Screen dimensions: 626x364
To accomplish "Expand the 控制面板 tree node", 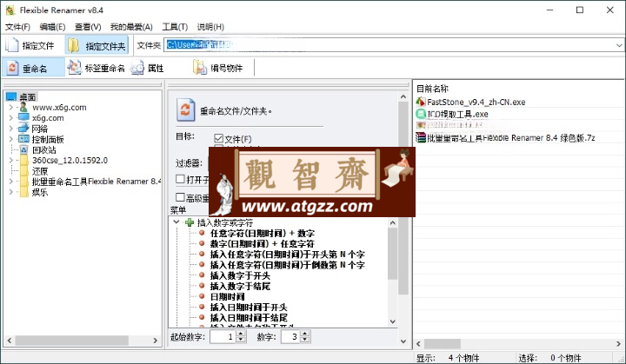I will tap(10, 139).
